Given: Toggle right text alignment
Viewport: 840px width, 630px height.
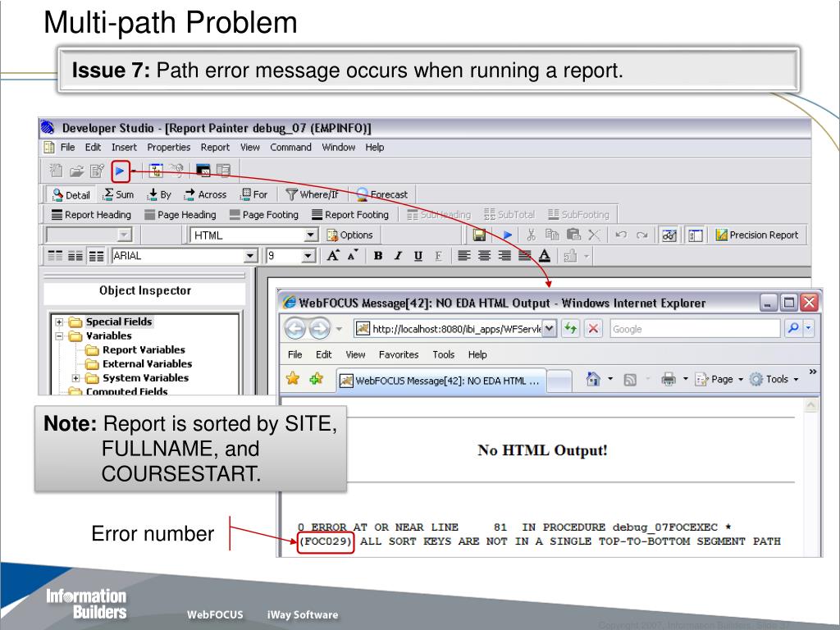Looking at the screenshot, I should (x=504, y=256).
